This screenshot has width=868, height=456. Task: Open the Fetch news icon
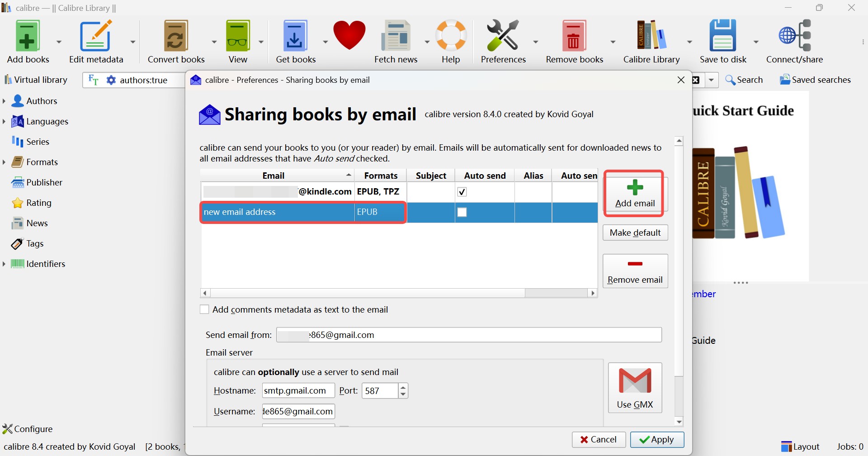396,41
